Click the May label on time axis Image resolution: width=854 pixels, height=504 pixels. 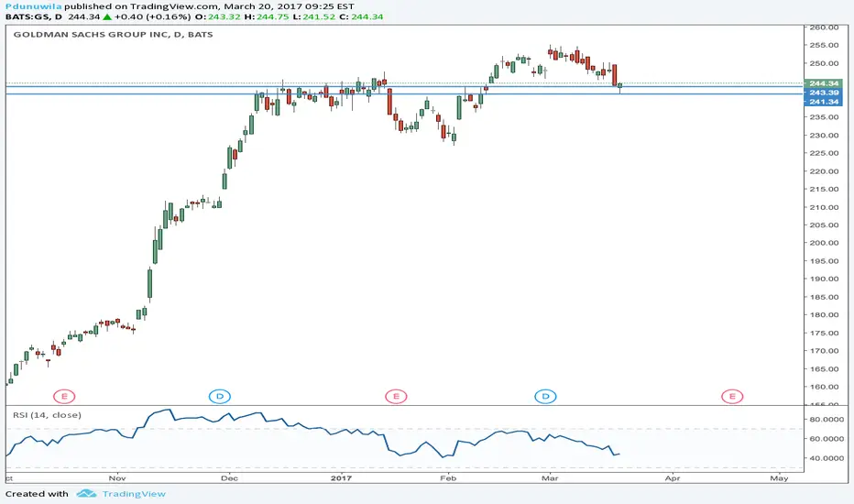pos(779,478)
